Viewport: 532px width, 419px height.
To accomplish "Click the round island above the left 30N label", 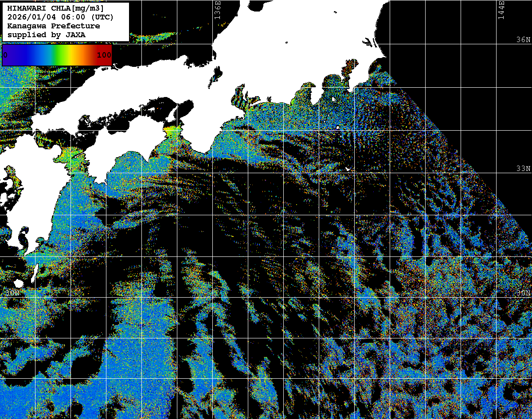I will (x=18, y=283).
